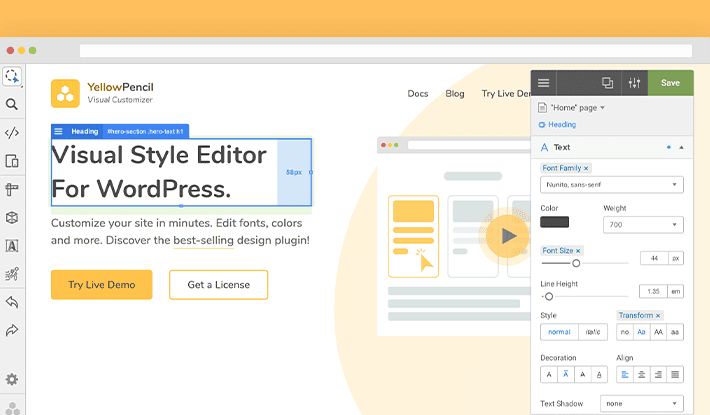Open the Docs menu link

pos(417,94)
